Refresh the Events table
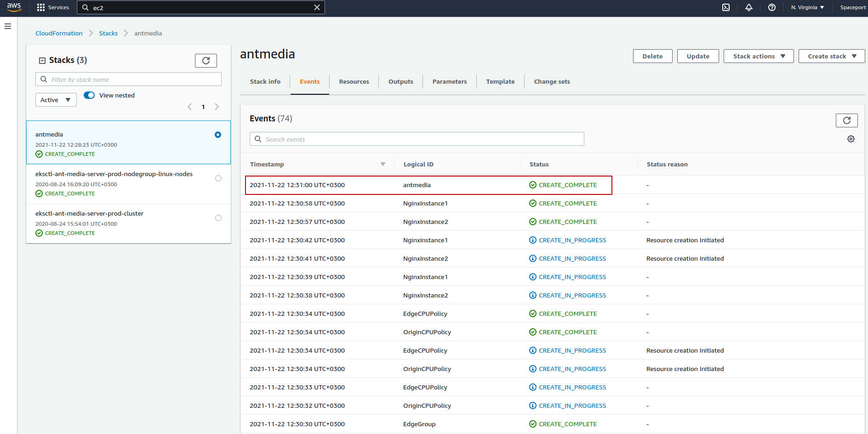This screenshot has width=868, height=434. pos(847,120)
